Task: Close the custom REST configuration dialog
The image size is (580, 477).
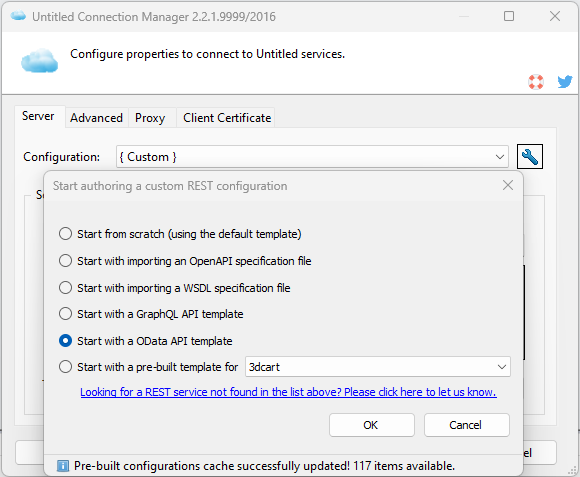Action: (x=508, y=185)
